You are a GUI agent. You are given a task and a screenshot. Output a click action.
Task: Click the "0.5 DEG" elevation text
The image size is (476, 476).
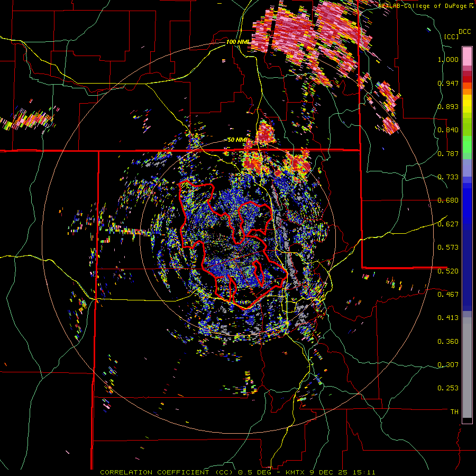click(x=255, y=472)
